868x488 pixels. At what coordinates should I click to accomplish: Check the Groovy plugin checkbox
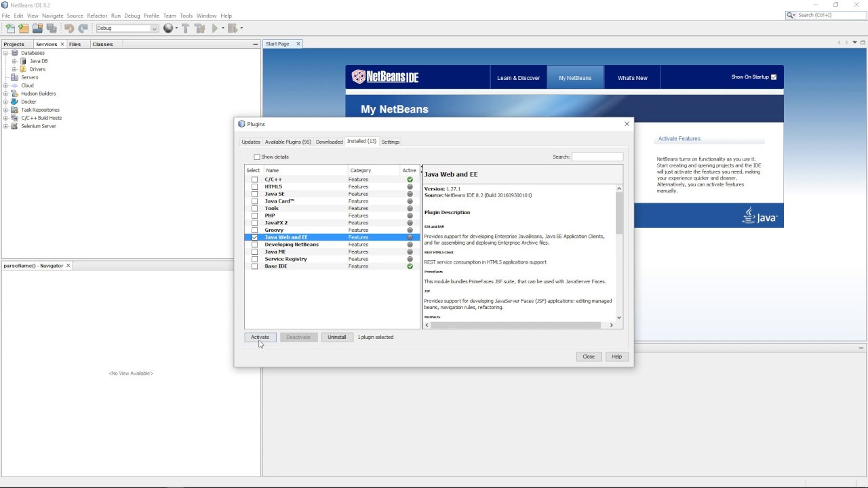pyautogui.click(x=255, y=230)
